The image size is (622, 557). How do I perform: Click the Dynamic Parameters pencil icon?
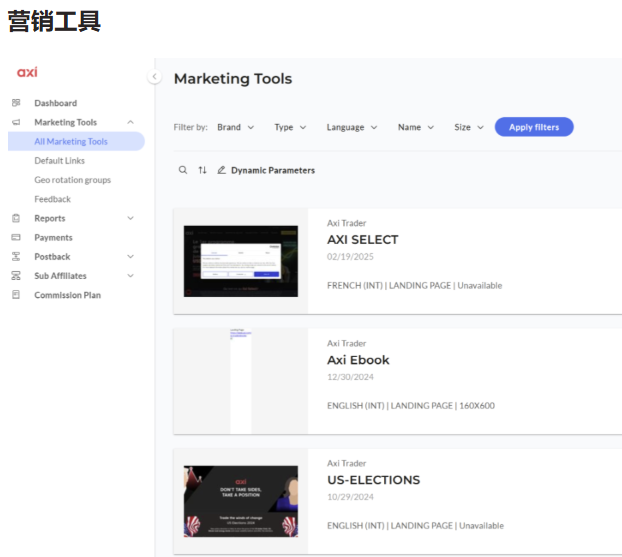click(222, 170)
